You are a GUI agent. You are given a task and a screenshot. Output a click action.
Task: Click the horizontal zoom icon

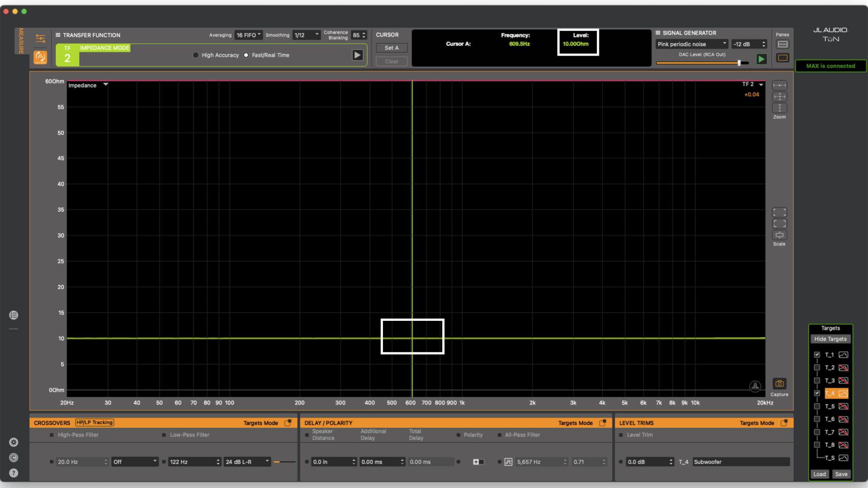779,85
